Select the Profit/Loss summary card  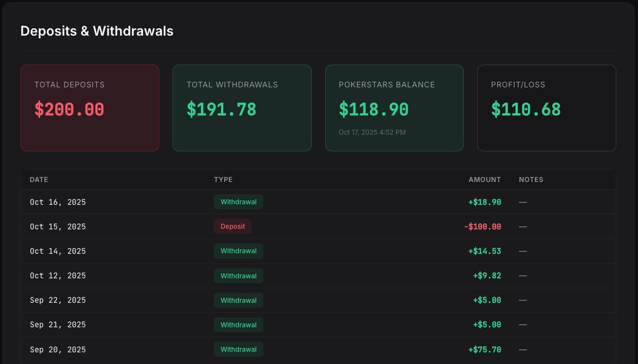[546, 107]
